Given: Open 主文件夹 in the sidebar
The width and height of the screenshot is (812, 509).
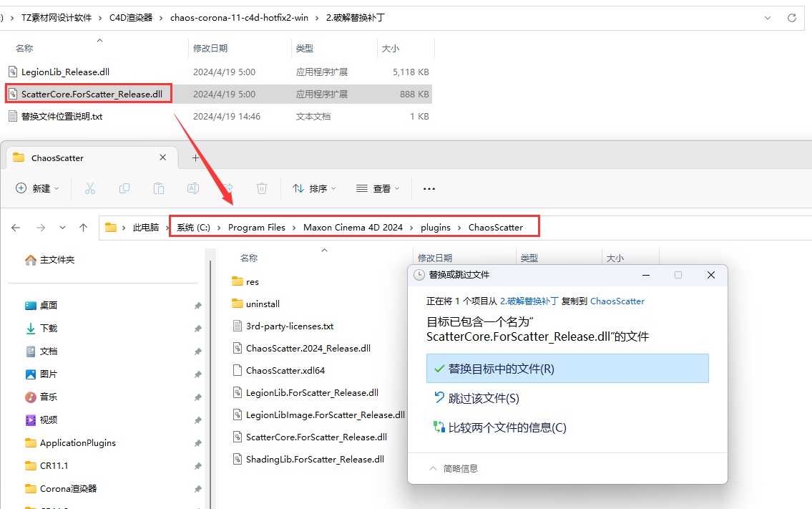Looking at the screenshot, I should (49, 260).
